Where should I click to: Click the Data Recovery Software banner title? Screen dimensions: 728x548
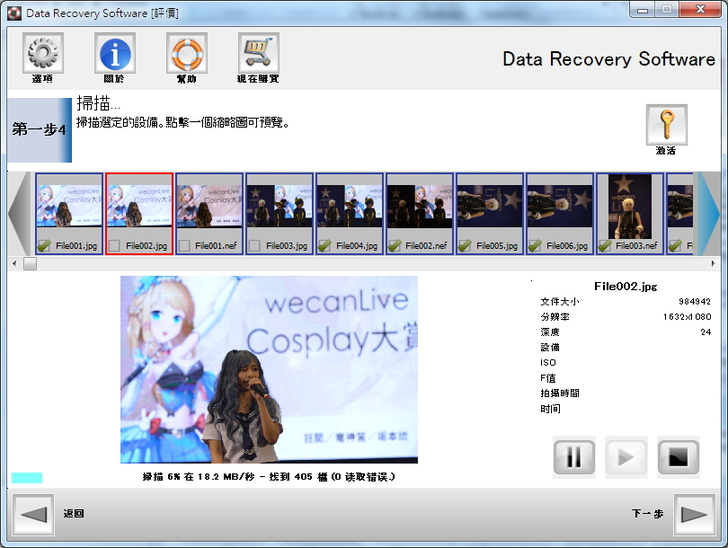click(x=609, y=59)
